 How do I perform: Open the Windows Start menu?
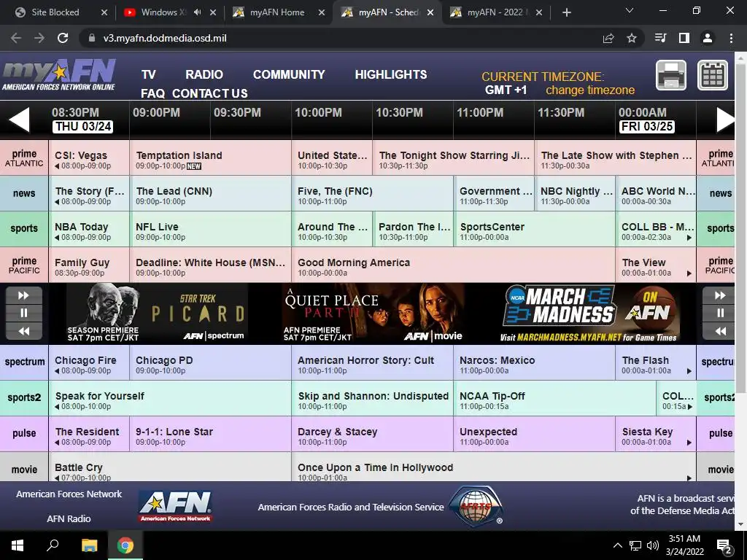[18, 545]
